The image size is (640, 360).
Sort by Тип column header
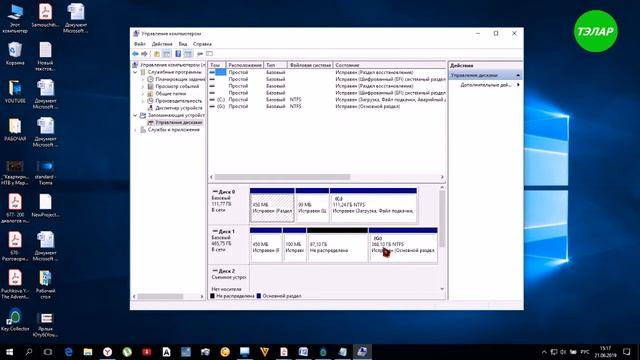(x=275, y=65)
